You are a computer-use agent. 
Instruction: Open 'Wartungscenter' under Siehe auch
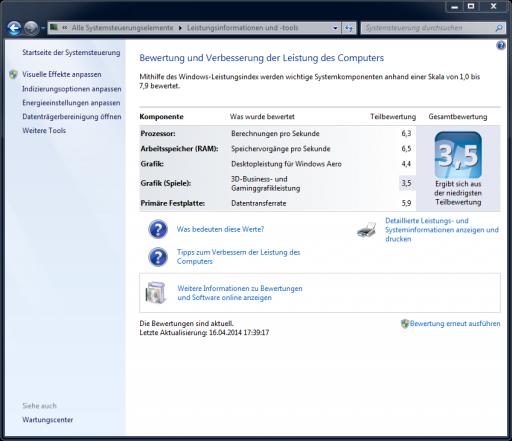point(48,420)
